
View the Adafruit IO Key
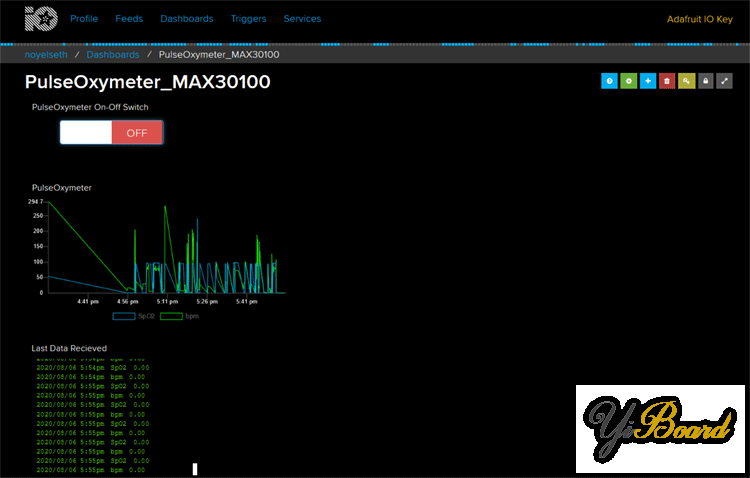click(700, 19)
